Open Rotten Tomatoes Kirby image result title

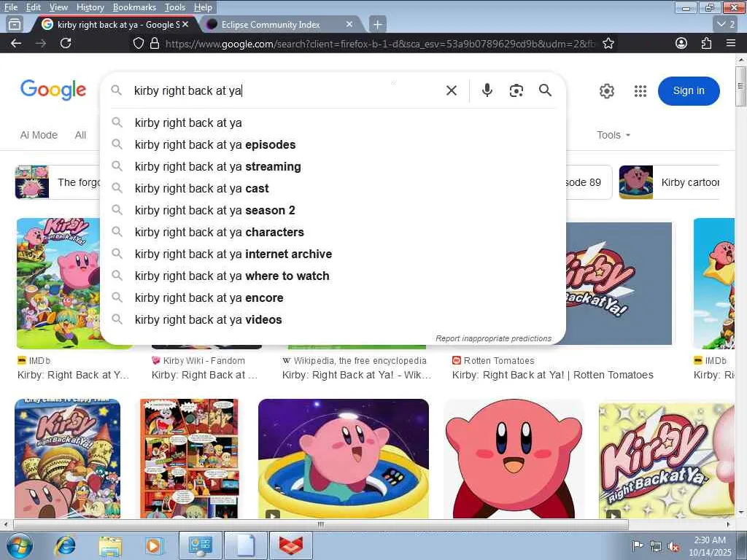(553, 376)
